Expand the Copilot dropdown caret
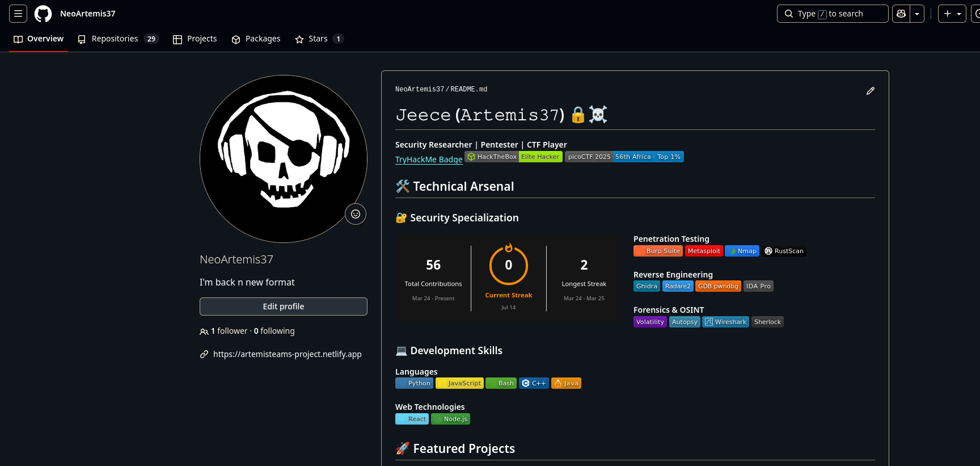The width and height of the screenshot is (980, 466). (917, 14)
